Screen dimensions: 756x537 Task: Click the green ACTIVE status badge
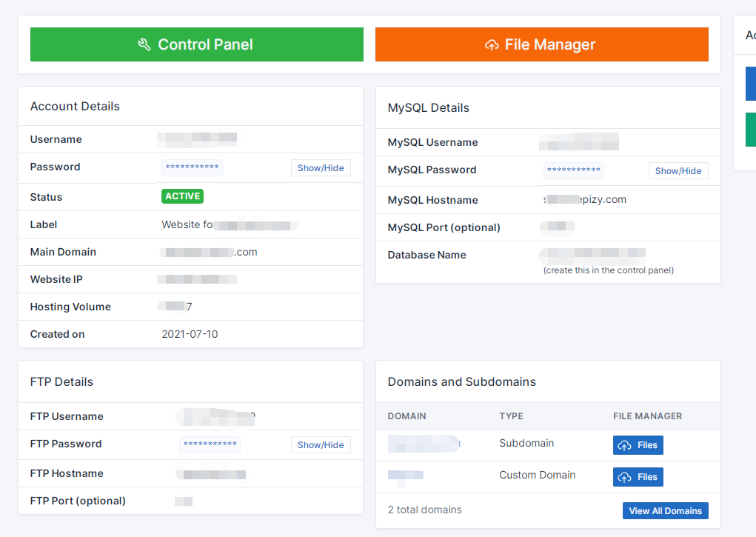tap(182, 196)
